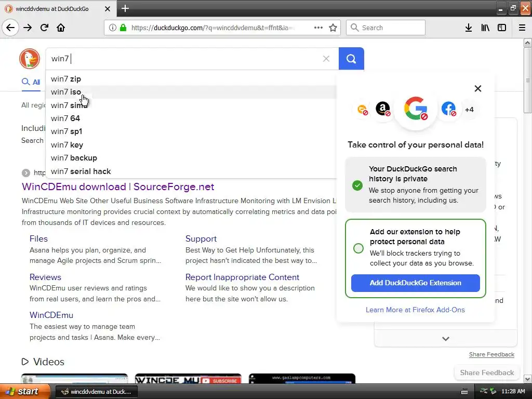Toggle the sidebar view icon
Screen dimensions: 532x399
point(502,28)
